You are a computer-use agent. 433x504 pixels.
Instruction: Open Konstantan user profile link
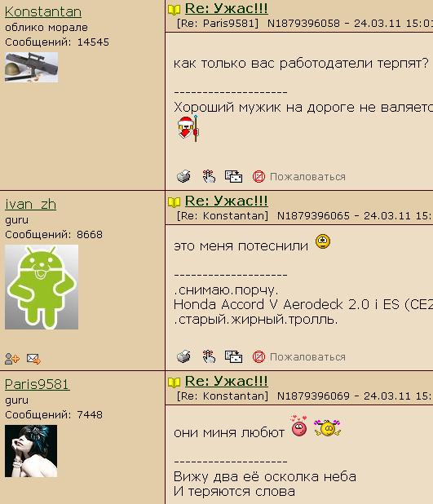[x=43, y=12]
